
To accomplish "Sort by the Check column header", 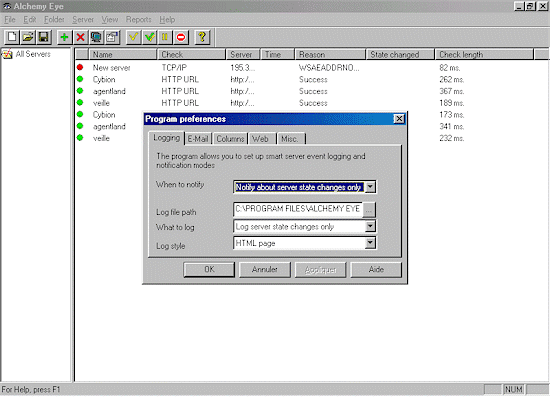I will (192, 54).
